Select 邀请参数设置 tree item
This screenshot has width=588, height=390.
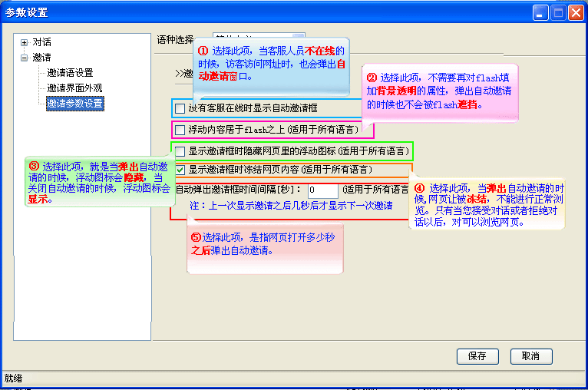(74, 104)
